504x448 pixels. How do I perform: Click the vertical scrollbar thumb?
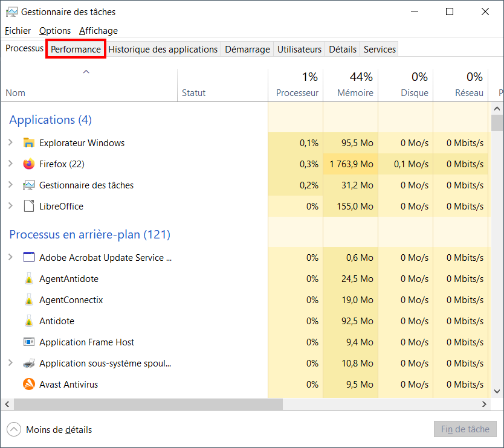(x=497, y=123)
